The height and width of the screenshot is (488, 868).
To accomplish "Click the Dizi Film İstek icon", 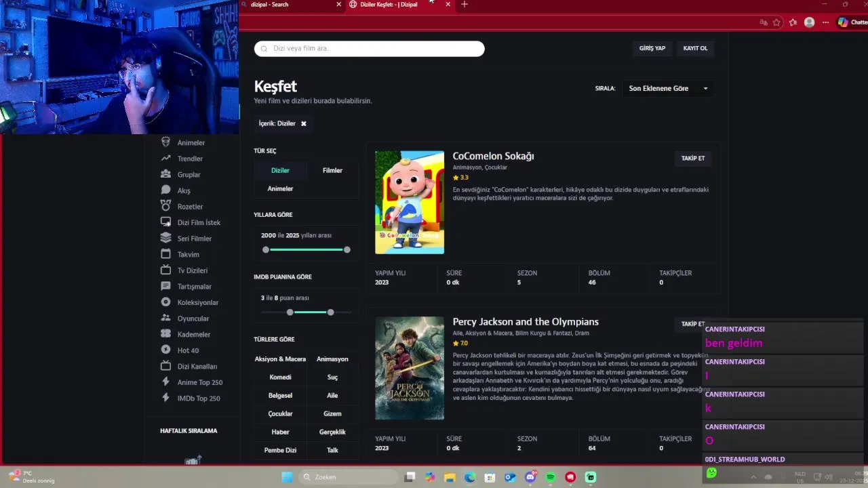I will coord(165,222).
